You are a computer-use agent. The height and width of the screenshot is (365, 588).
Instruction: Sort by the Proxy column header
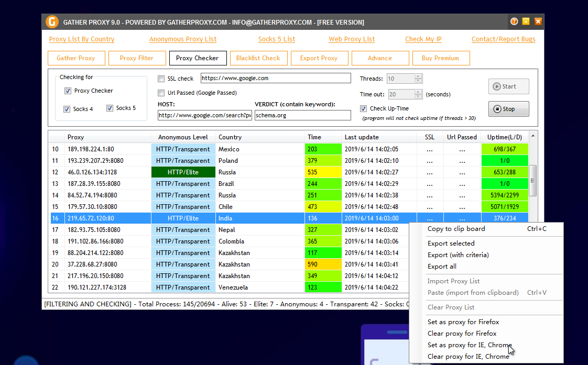[x=107, y=137]
